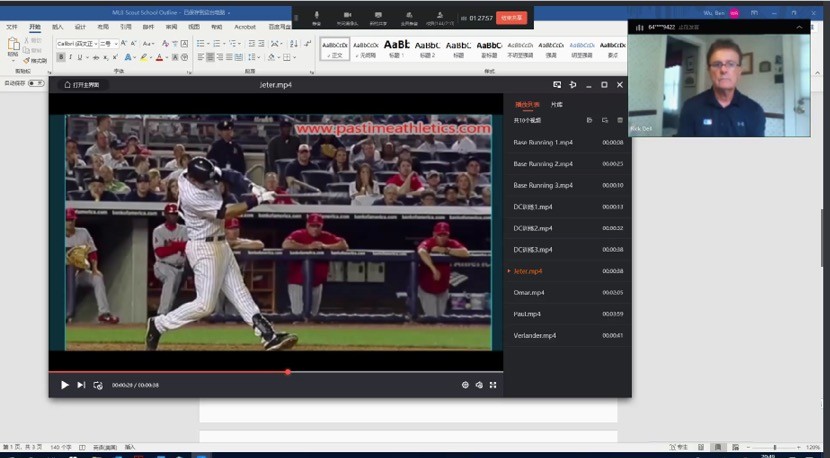The image size is (830, 458).
Task: Clear playlist trash icon
Action: pyautogui.click(x=620, y=120)
